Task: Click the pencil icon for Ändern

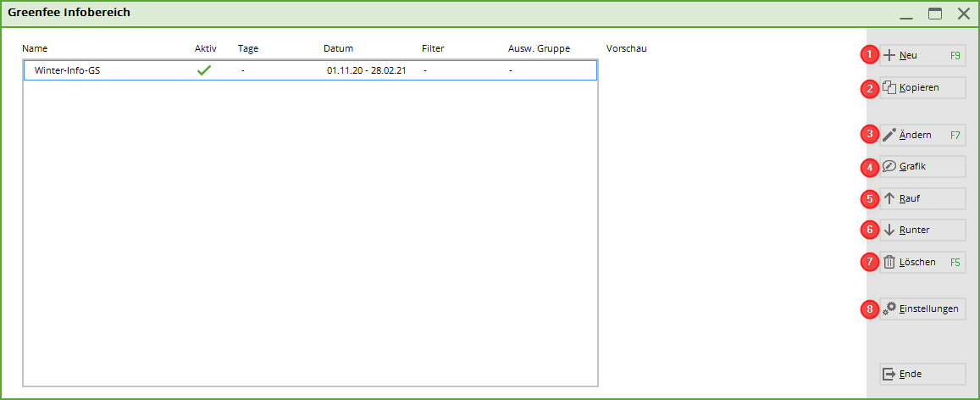Action: (889, 135)
